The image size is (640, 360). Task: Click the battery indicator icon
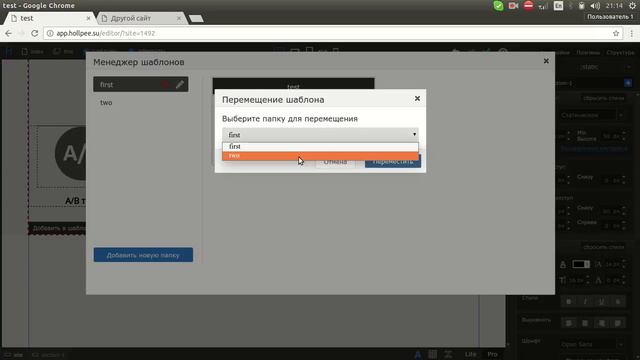tap(582, 6)
